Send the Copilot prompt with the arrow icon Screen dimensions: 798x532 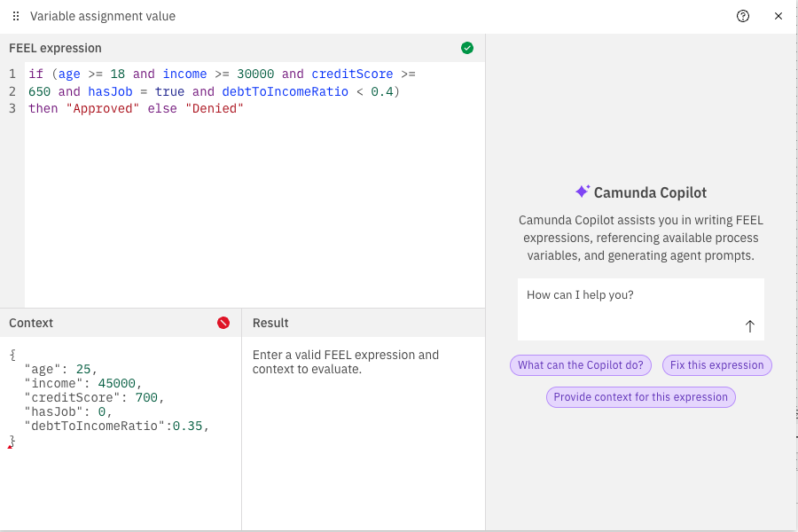pyautogui.click(x=749, y=326)
